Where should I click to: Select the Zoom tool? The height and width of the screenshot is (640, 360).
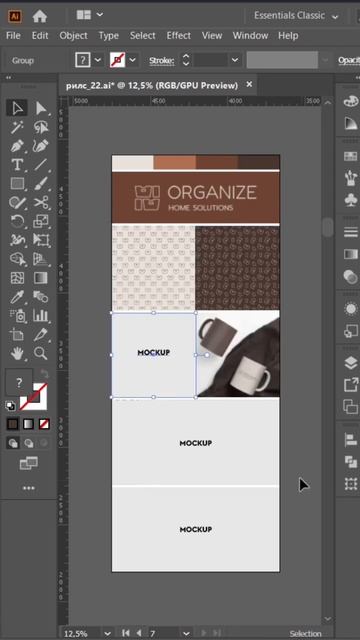[41, 353]
